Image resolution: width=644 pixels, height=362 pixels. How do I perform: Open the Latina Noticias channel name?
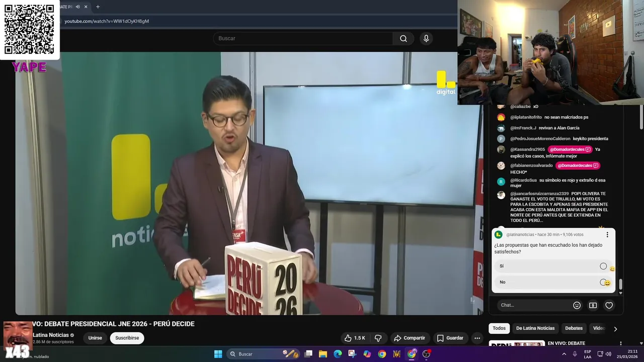tap(51, 335)
